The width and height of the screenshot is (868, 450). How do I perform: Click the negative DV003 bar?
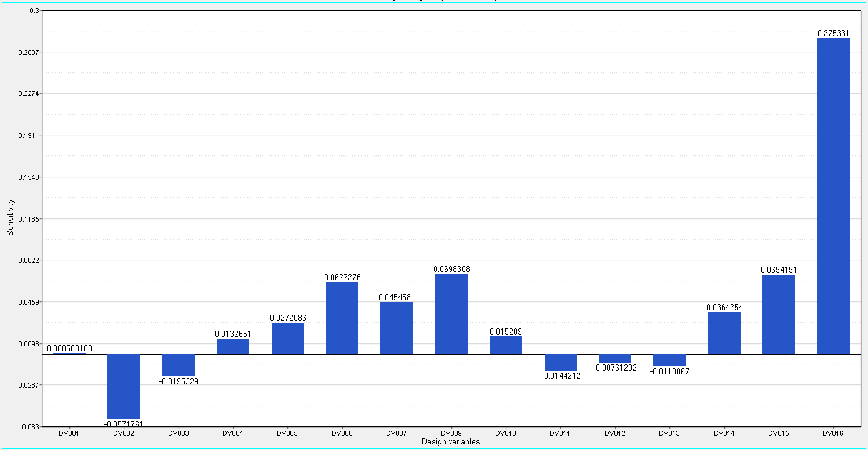178,365
